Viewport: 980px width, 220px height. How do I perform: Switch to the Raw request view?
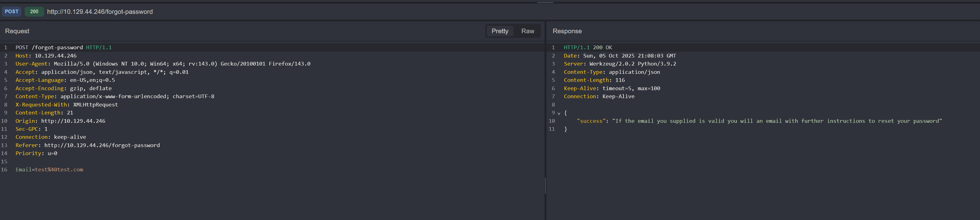(x=527, y=31)
